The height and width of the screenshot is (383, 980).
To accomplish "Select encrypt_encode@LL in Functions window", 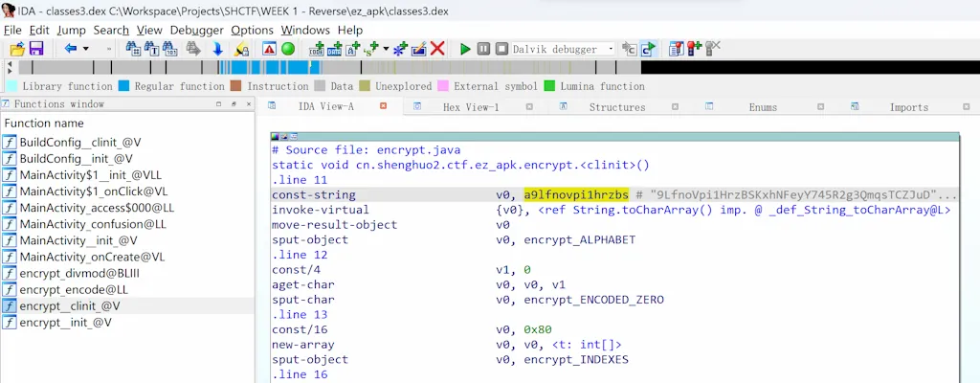I will click(x=65, y=289).
